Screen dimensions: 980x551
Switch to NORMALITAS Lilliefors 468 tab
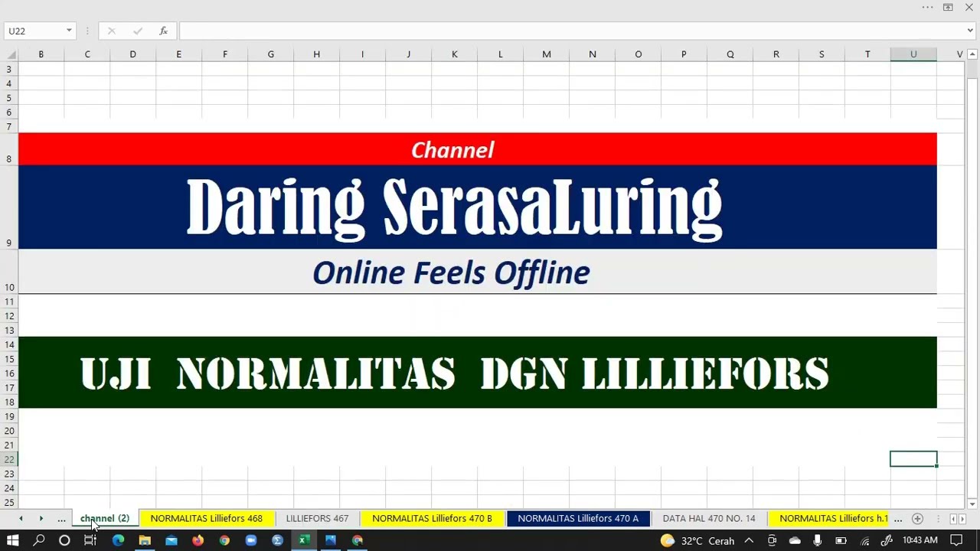(x=206, y=519)
